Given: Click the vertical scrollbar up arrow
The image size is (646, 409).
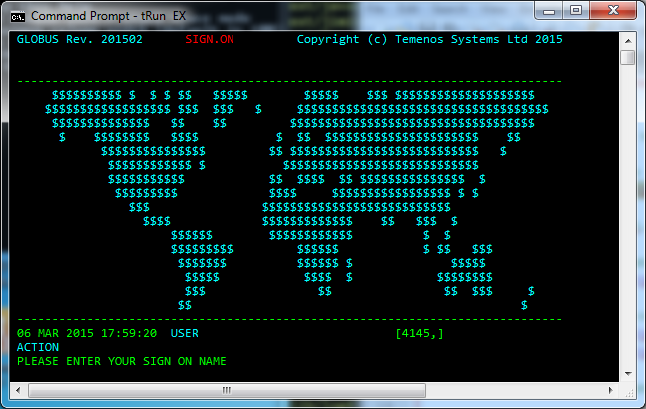Looking at the screenshot, I should [x=627, y=39].
